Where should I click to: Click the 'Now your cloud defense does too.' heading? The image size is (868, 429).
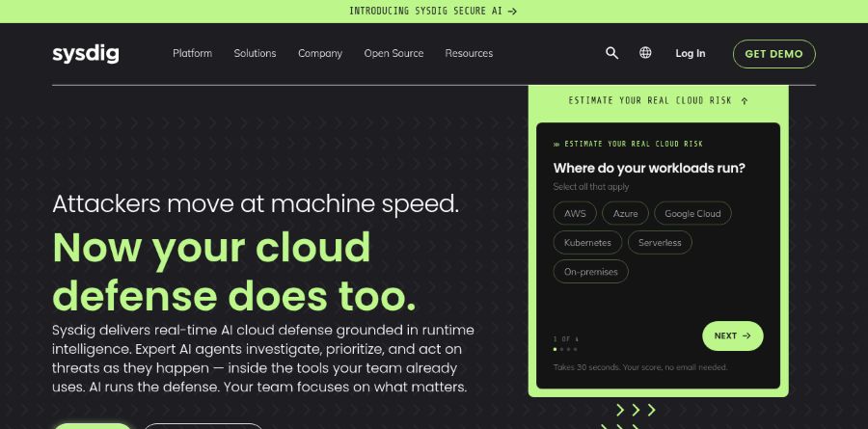[x=233, y=271]
